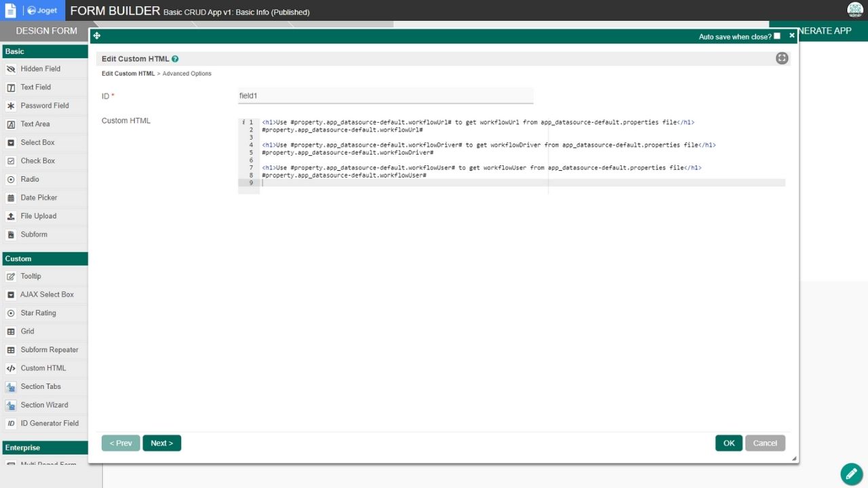Click the ID input field

pyautogui.click(x=385, y=96)
